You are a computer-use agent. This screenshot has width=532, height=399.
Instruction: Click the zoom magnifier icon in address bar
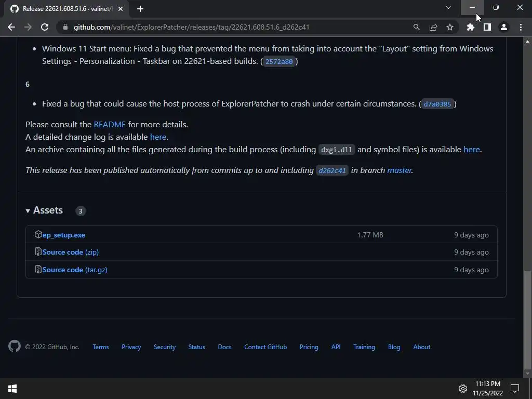(416, 27)
